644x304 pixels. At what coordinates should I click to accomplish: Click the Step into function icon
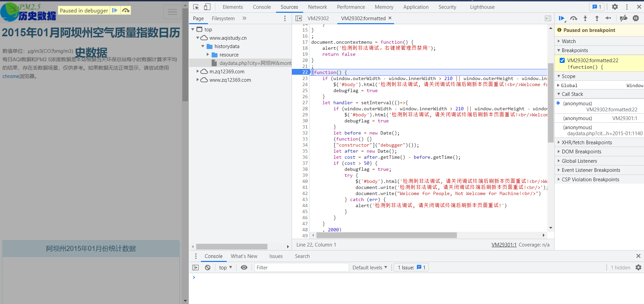tap(585, 18)
